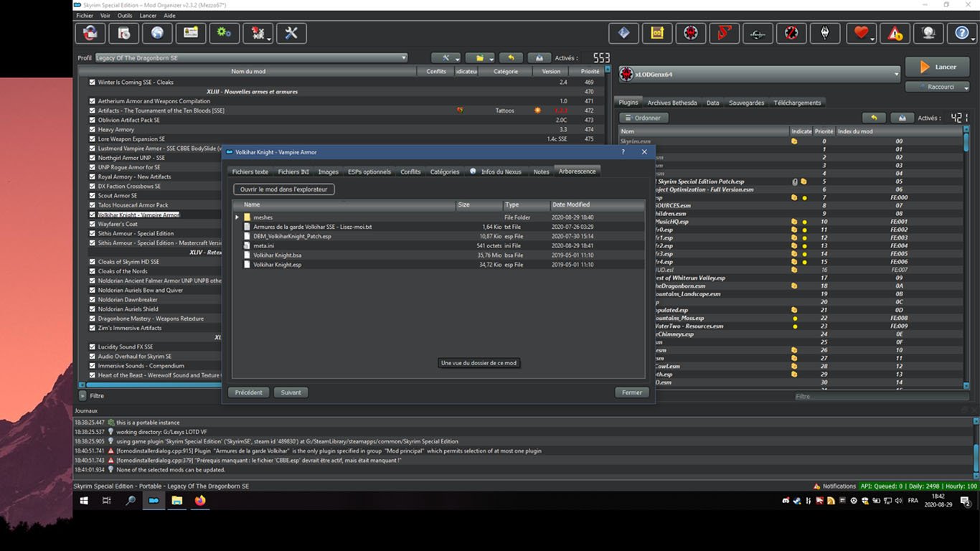
Task: Click Ouvrir le mod dans l'explorateur
Action: [x=283, y=189]
